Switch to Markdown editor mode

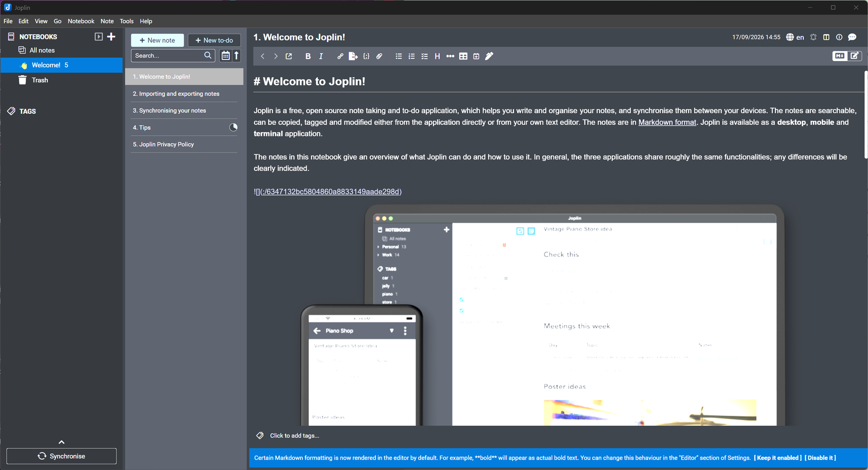point(840,56)
